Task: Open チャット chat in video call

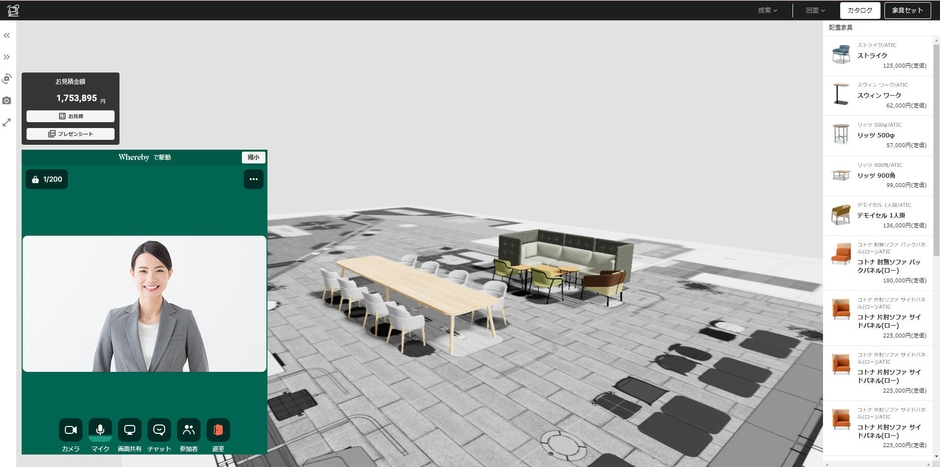Action: pyautogui.click(x=159, y=430)
